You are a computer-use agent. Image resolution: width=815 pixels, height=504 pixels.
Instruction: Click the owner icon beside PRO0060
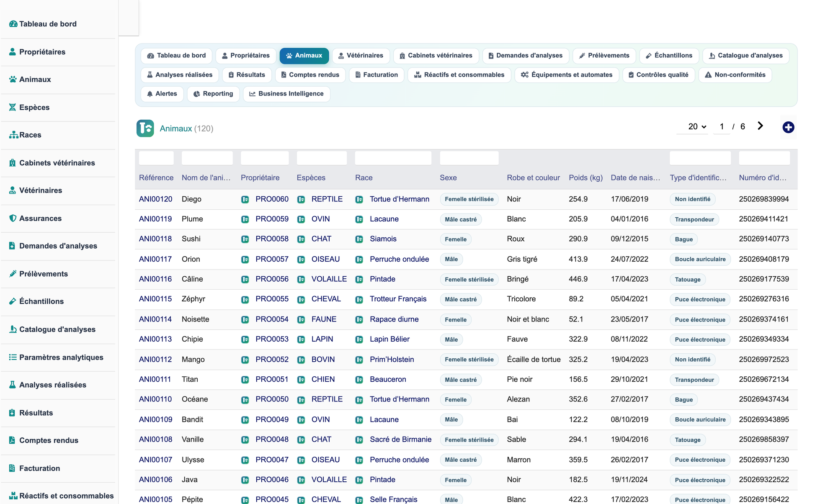(245, 200)
